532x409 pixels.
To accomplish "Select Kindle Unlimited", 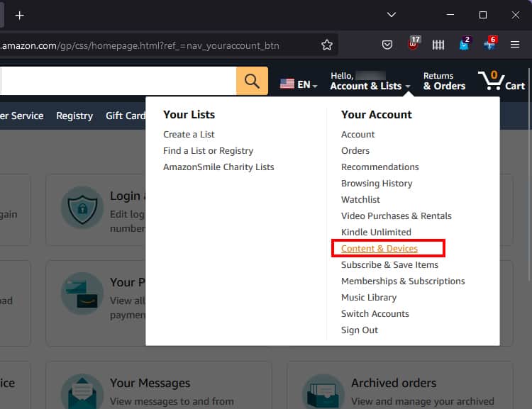I will [376, 232].
